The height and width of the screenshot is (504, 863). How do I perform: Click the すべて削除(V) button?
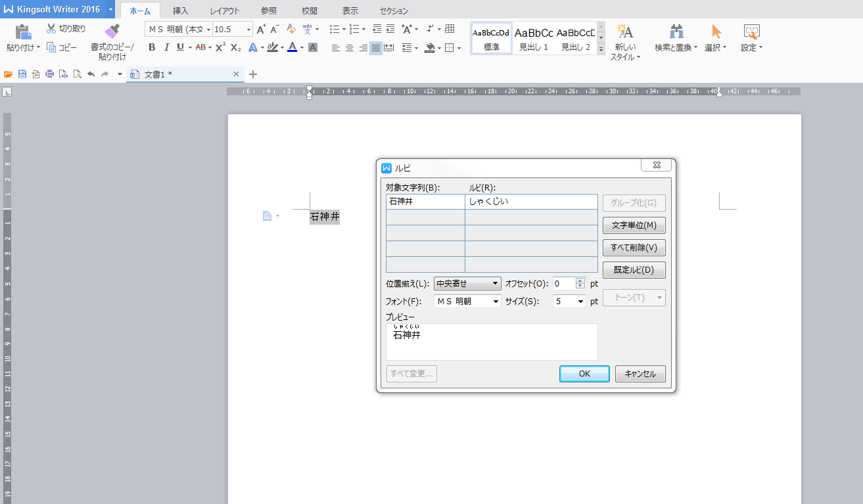click(634, 247)
